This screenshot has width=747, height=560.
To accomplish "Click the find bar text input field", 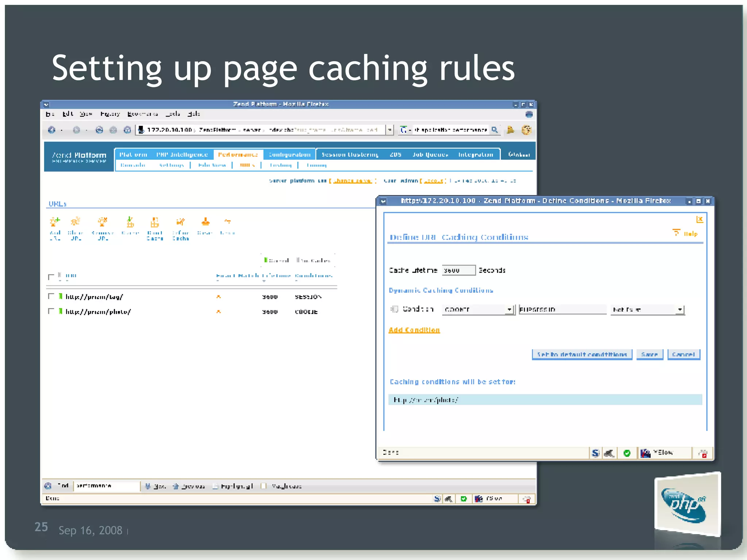I will 107,486.
